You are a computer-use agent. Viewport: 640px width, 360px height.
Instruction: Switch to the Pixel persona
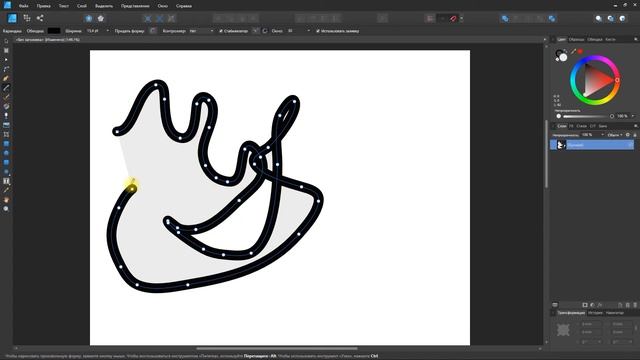click(x=27, y=18)
